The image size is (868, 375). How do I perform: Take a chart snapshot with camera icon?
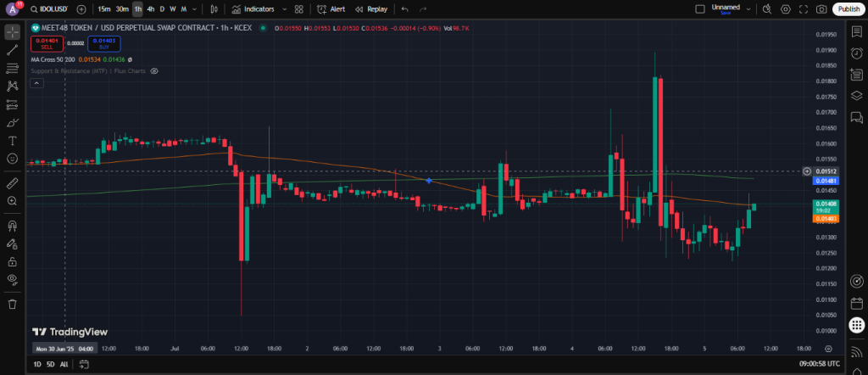(821, 8)
